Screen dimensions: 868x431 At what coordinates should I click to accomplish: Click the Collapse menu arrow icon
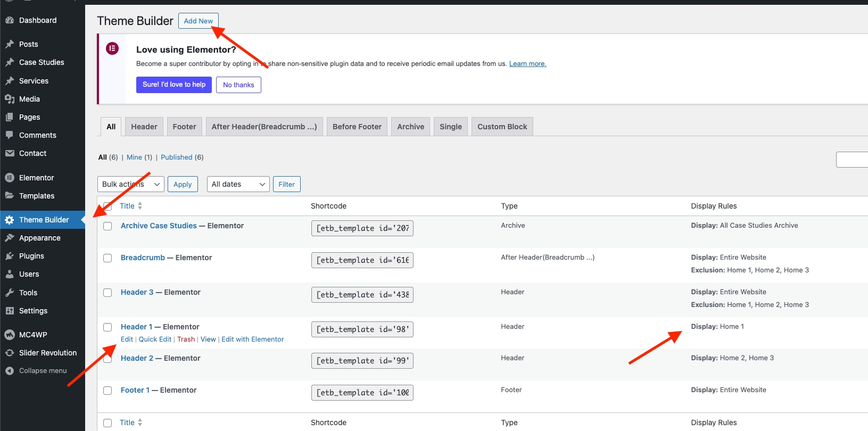tap(10, 371)
